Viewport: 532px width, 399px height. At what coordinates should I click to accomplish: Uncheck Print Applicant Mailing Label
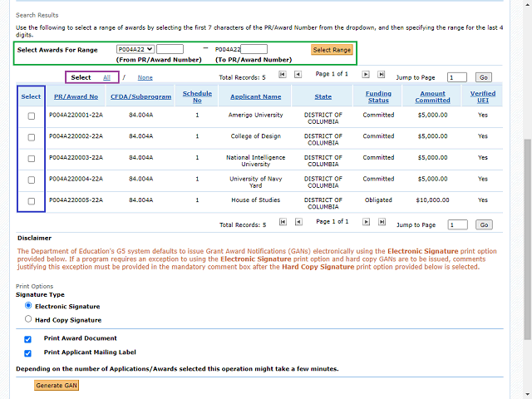28,352
